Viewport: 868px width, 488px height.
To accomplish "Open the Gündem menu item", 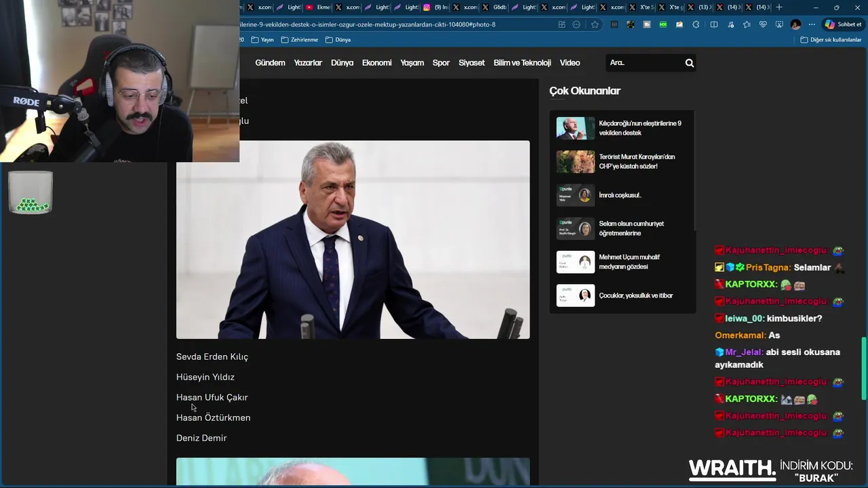I will (x=270, y=63).
